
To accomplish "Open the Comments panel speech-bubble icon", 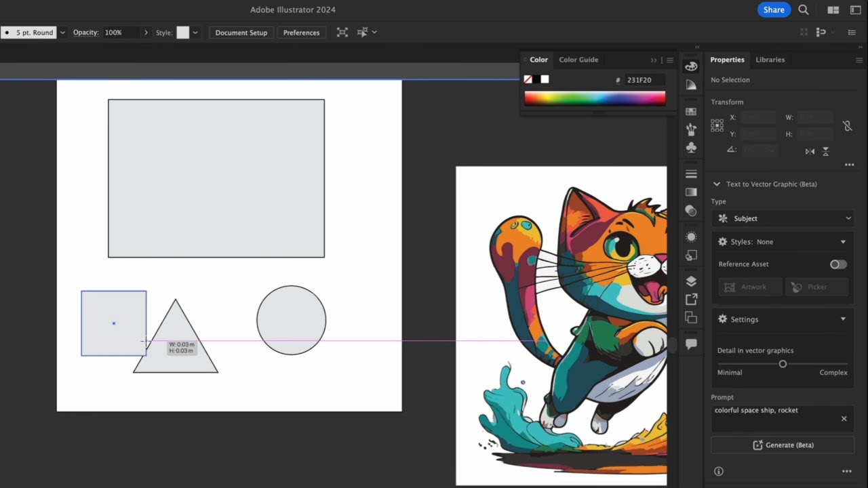I will coord(691,344).
